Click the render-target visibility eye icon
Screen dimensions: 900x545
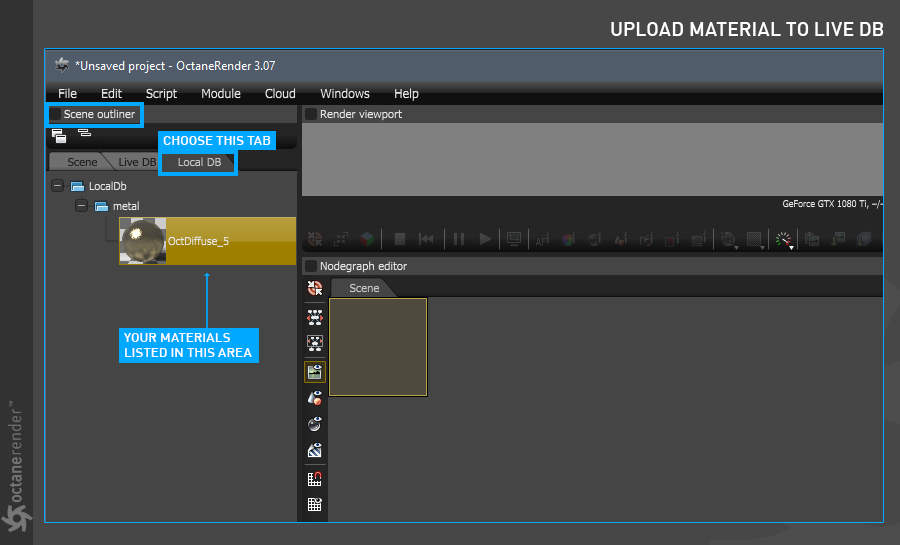coord(315,372)
